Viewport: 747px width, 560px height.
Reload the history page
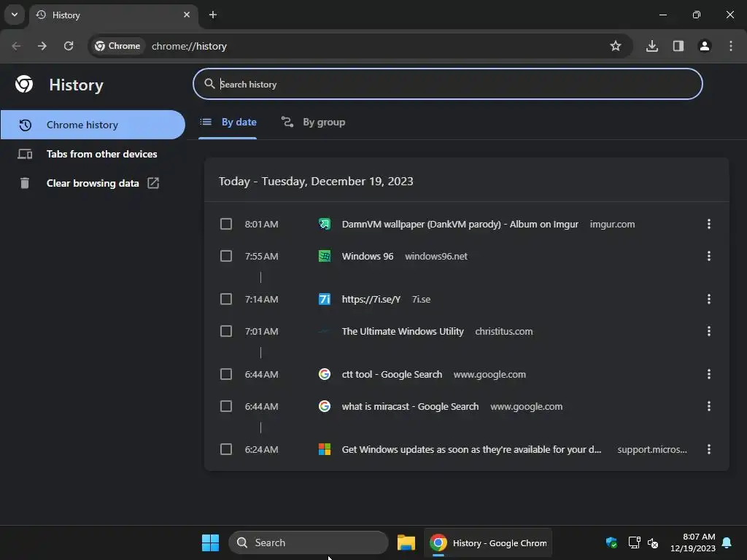coord(69,46)
